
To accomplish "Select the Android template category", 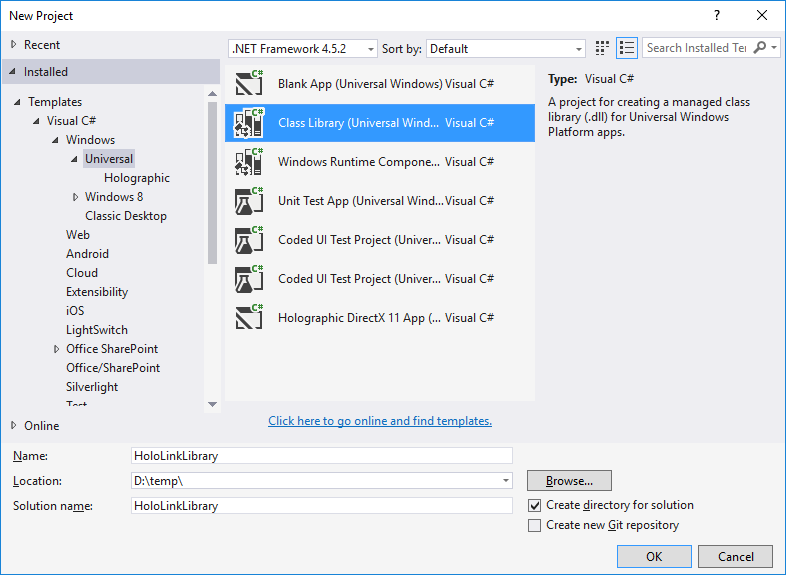I will coord(87,254).
